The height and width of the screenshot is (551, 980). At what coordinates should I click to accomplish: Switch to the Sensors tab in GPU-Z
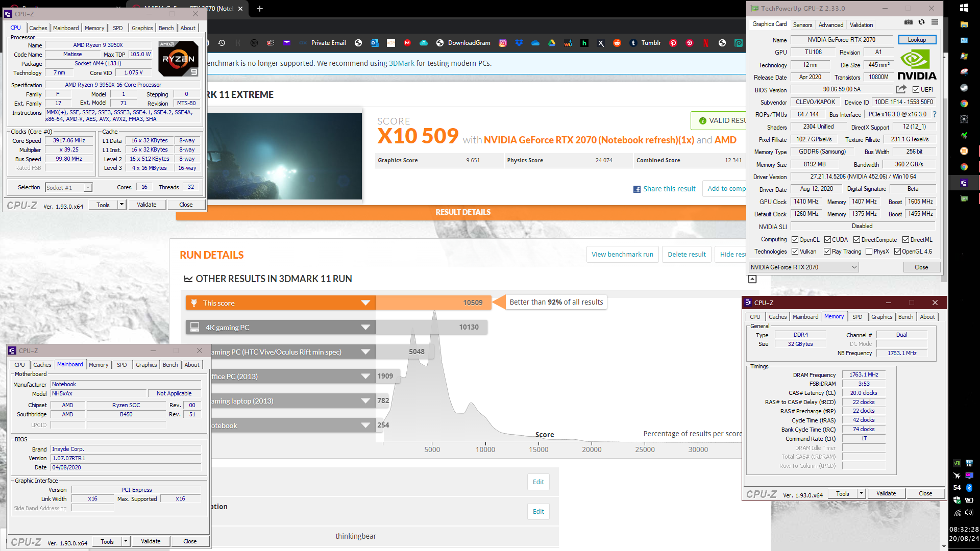[802, 25]
